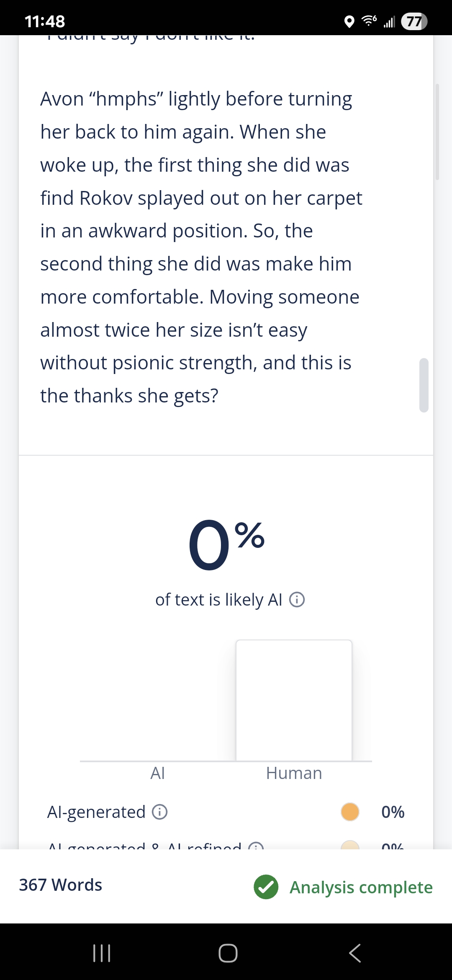Image resolution: width=452 pixels, height=980 pixels.
Task: Open the AI-generated info tooltip icon
Action: click(159, 812)
